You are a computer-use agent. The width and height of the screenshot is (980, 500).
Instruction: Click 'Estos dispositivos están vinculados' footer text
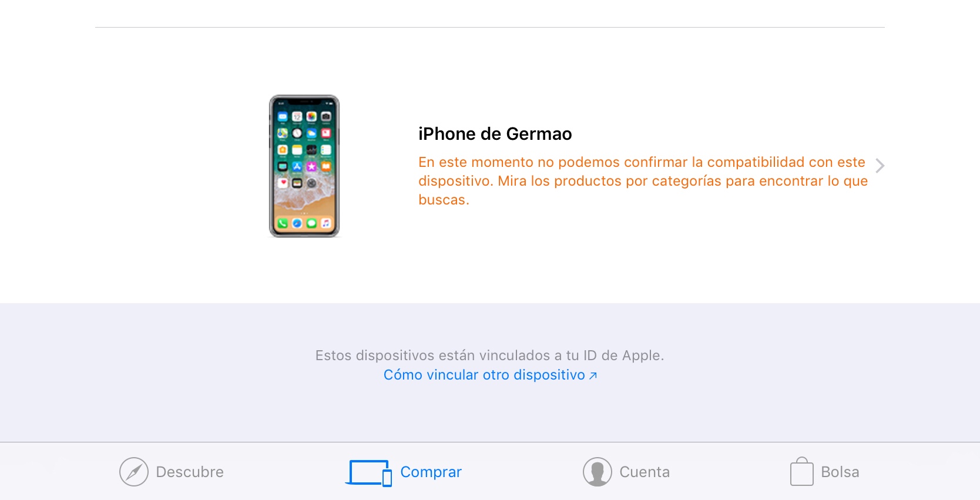tap(489, 355)
